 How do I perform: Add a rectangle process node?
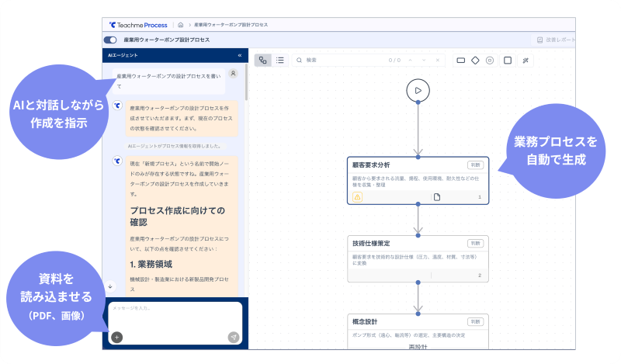(x=460, y=60)
